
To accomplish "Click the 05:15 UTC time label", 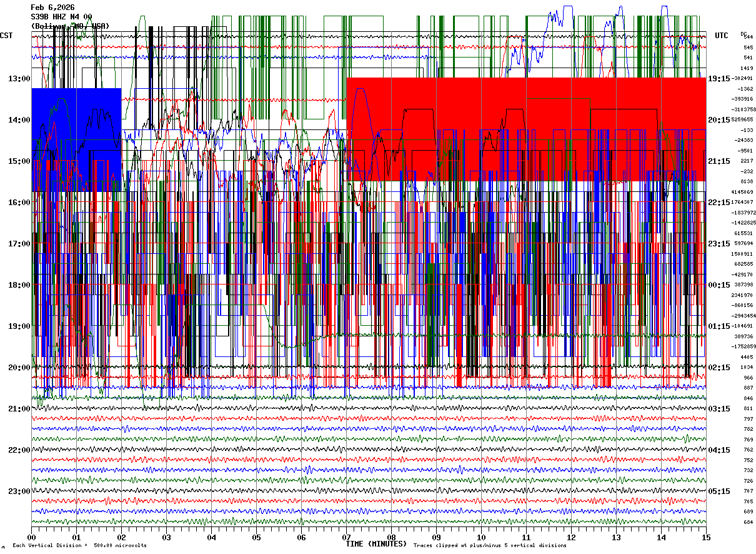I will coord(719,491).
